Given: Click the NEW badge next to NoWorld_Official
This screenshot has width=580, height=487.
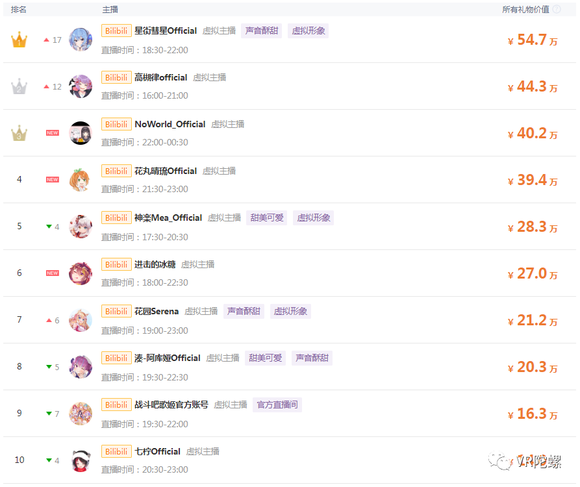Looking at the screenshot, I should click(52, 133).
